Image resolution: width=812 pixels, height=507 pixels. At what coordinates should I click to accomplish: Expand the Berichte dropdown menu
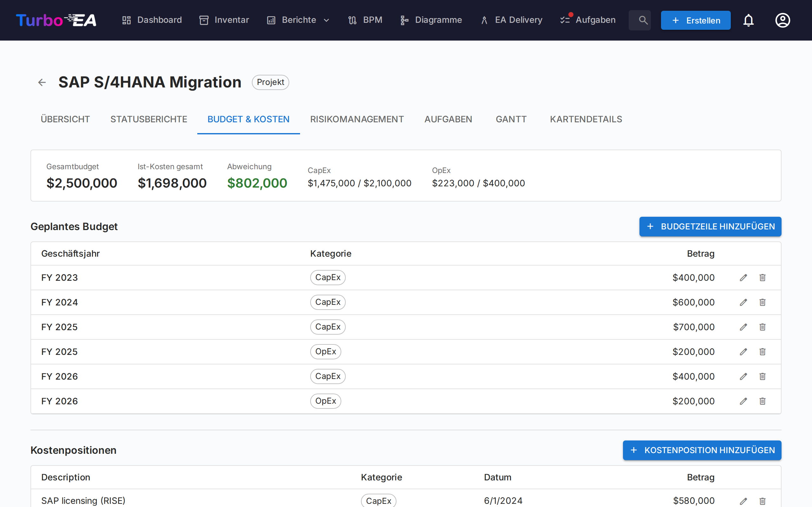298,20
